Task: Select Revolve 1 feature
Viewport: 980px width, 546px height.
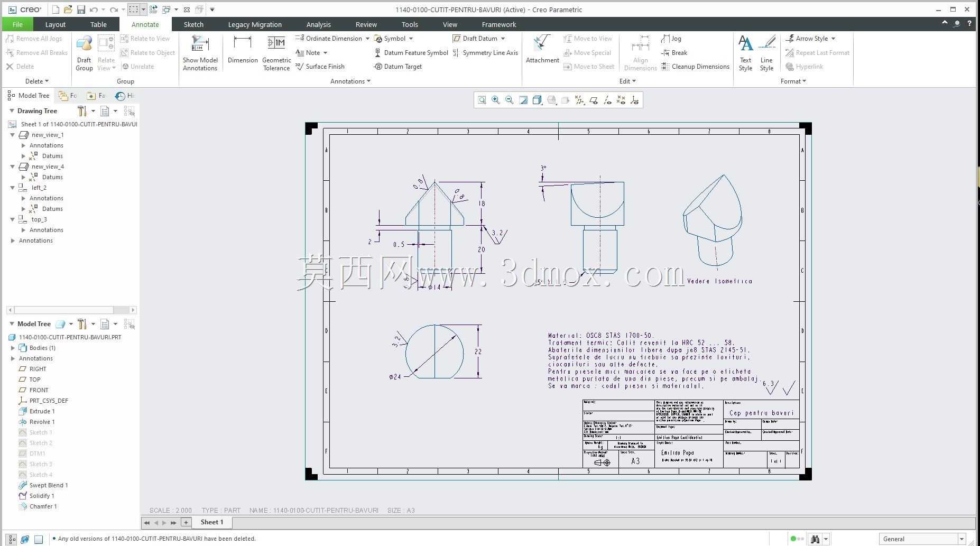Action: (37, 422)
